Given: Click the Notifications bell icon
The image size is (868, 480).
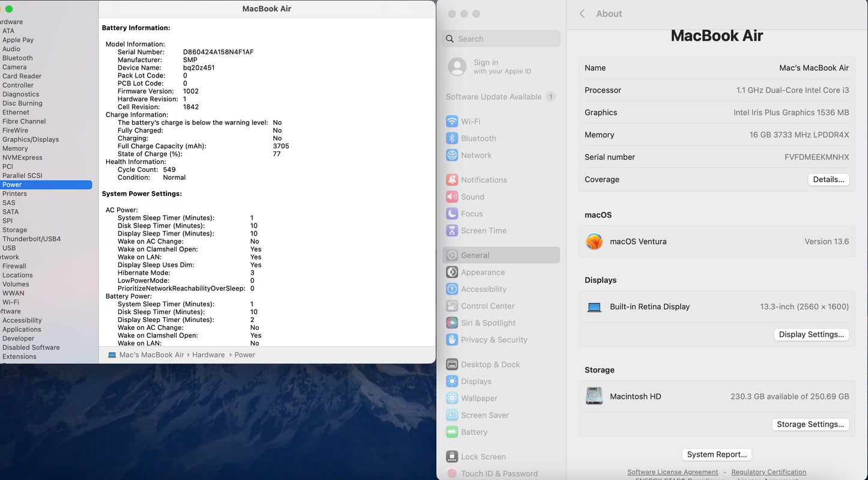Looking at the screenshot, I should point(452,180).
